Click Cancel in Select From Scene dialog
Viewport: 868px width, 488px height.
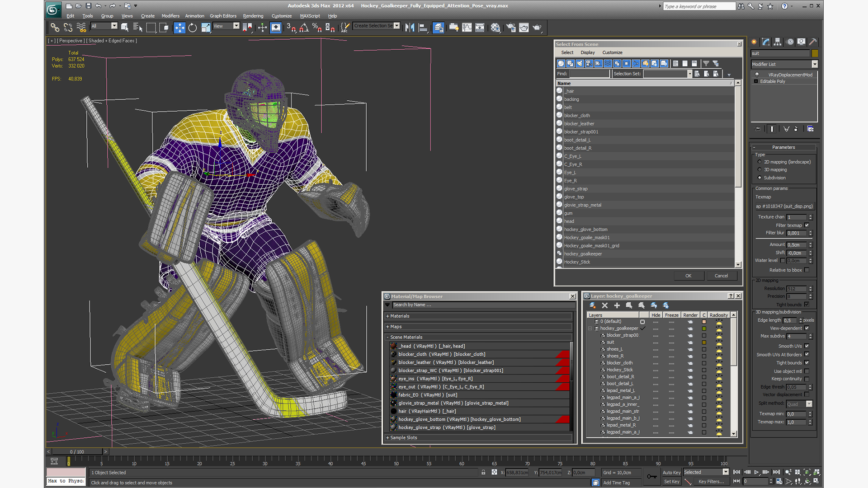coord(721,276)
